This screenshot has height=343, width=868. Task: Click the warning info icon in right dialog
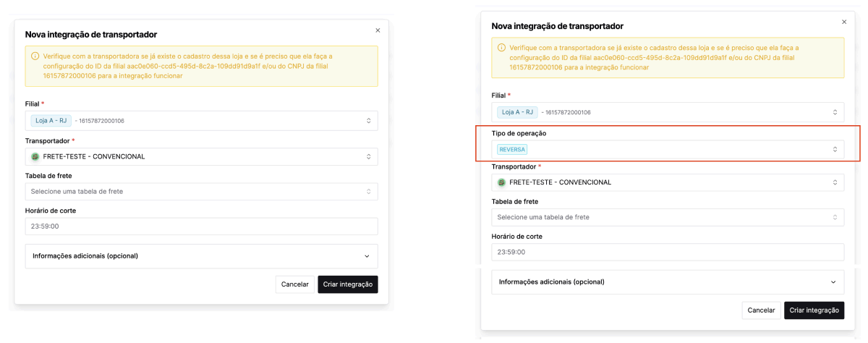[501, 48]
